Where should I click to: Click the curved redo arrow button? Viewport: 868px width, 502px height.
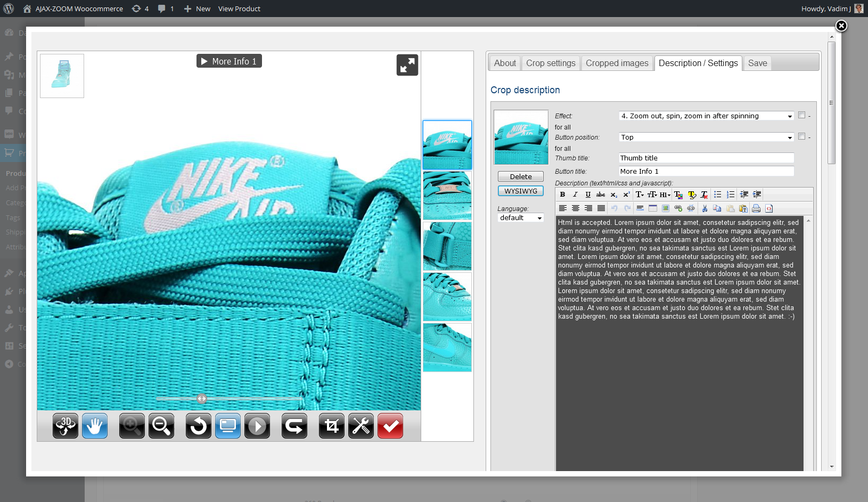coord(294,426)
